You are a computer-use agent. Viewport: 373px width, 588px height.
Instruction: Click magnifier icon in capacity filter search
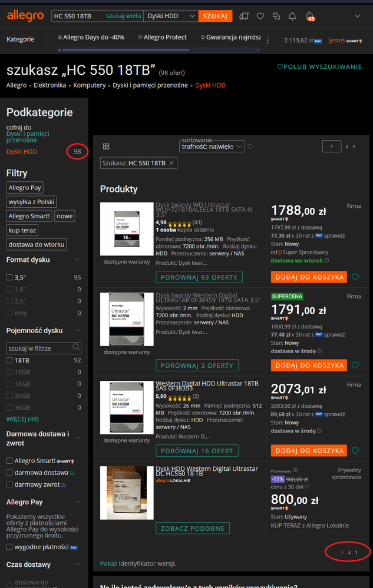pyautogui.click(x=76, y=347)
